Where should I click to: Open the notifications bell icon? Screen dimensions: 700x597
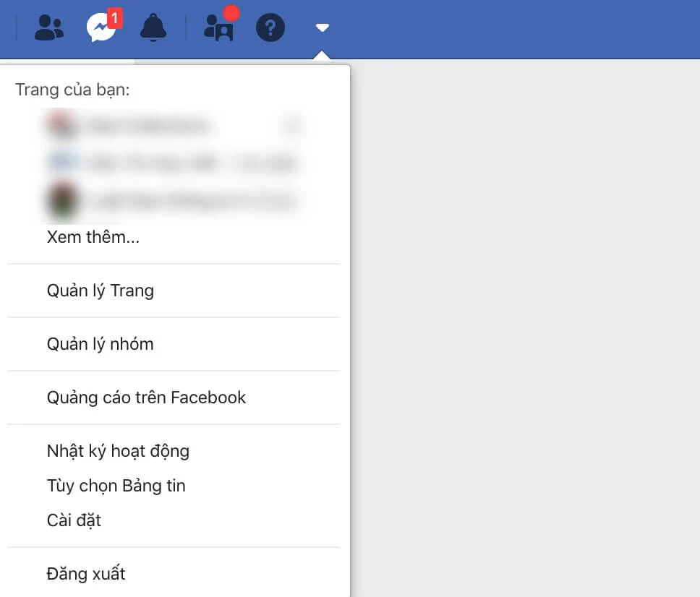(153, 27)
